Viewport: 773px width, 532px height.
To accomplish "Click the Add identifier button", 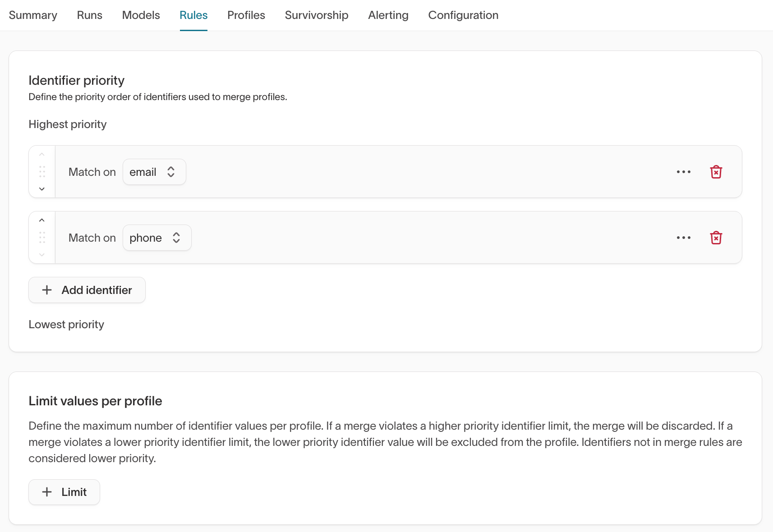I will 87,290.
